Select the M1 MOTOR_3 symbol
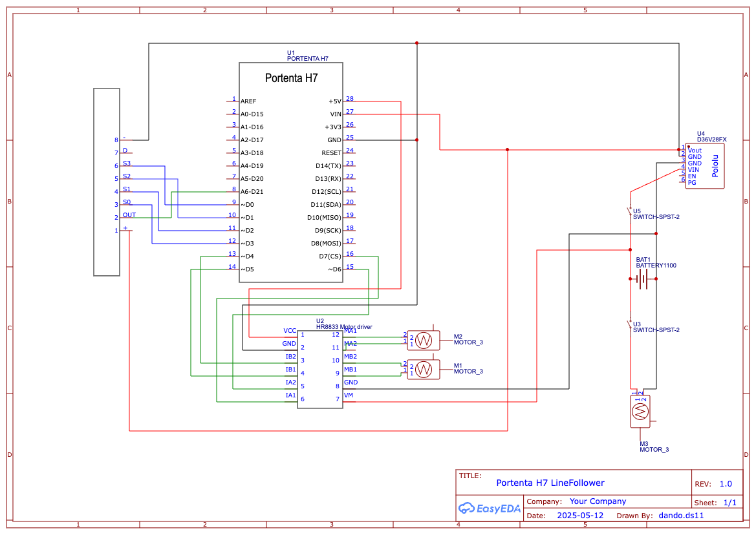This screenshot has height=535, width=756. coord(424,370)
